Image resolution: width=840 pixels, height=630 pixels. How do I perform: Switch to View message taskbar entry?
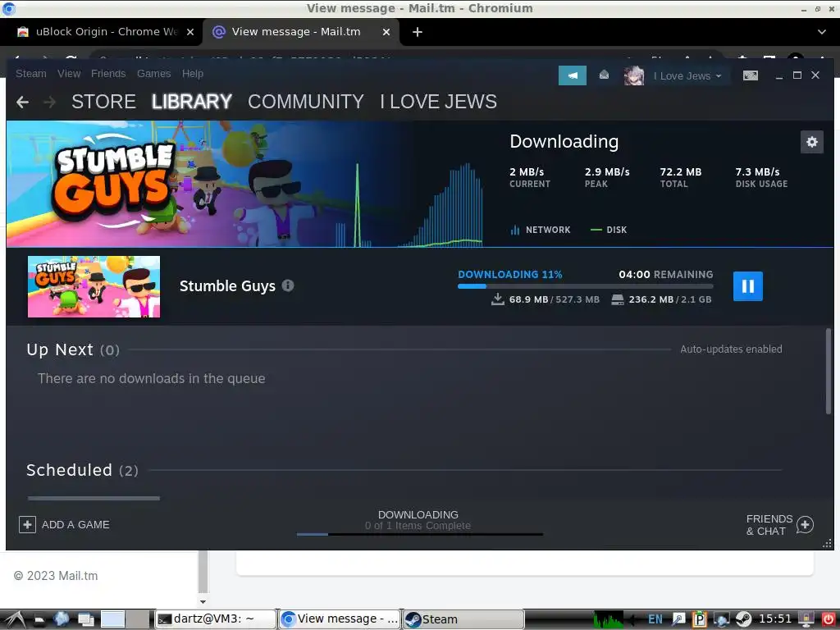[x=340, y=619]
